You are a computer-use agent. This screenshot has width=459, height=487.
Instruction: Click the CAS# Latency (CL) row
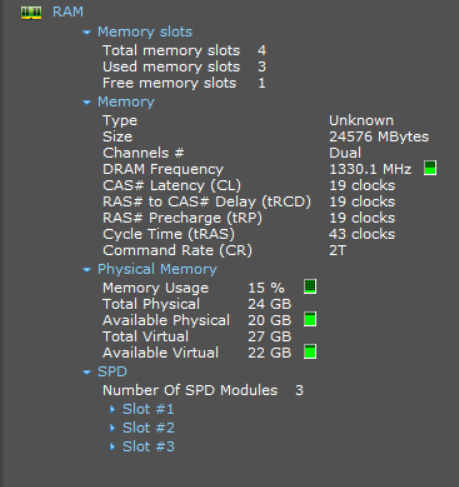pos(249,186)
